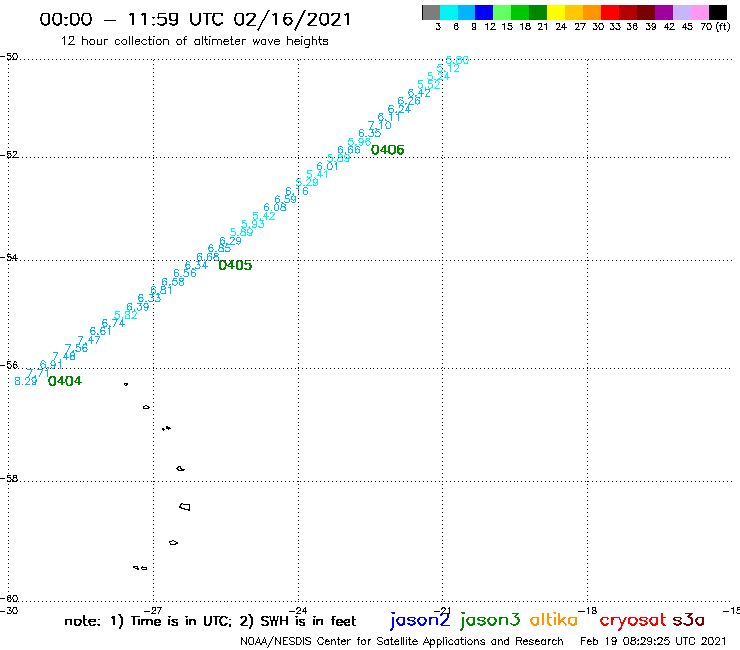Click track time label 0406

click(387, 150)
